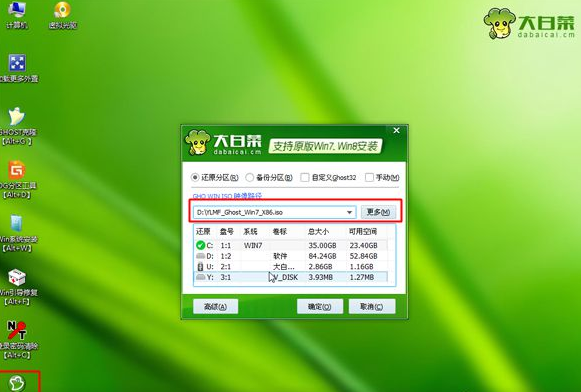
Task: Select the 35.00GB total size cell
Action: pyautogui.click(x=322, y=245)
